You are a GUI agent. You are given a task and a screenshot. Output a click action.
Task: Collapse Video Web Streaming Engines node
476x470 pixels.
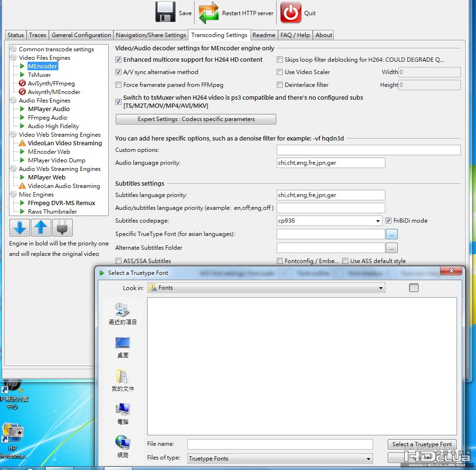pos(13,134)
